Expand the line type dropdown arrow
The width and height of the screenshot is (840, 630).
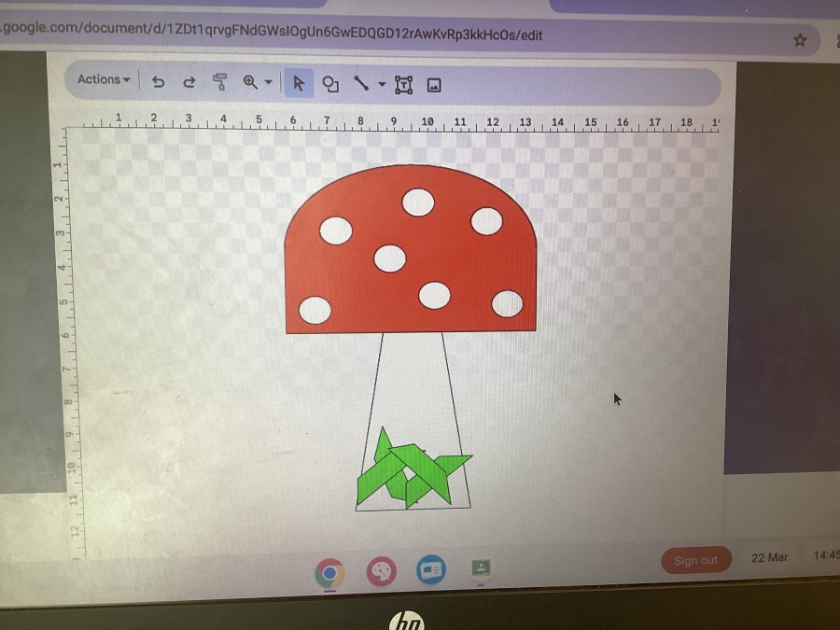(382, 86)
